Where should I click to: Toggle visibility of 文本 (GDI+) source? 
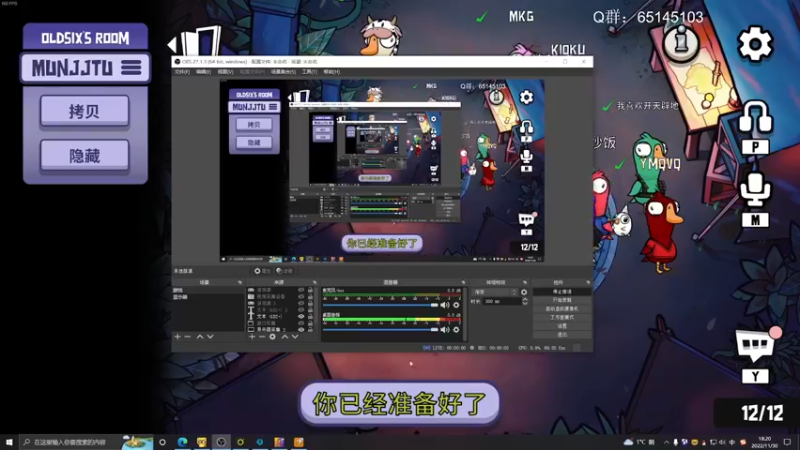click(301, 316)
